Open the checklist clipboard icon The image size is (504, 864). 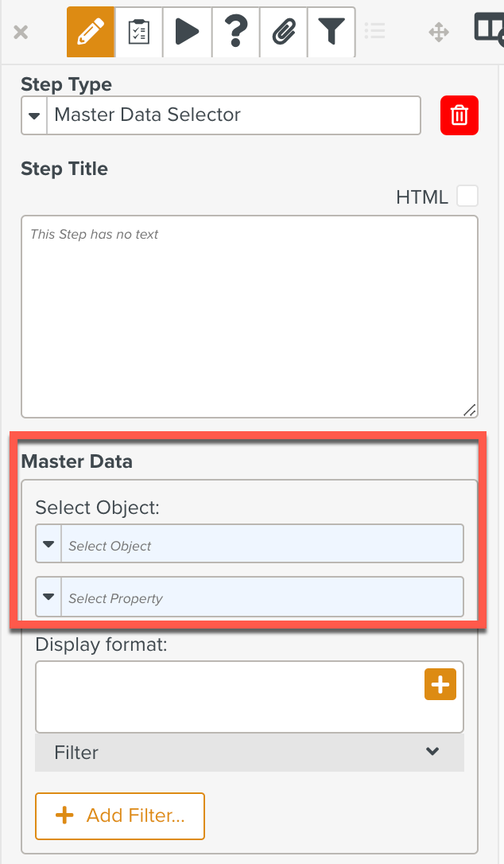click(139, 33)
